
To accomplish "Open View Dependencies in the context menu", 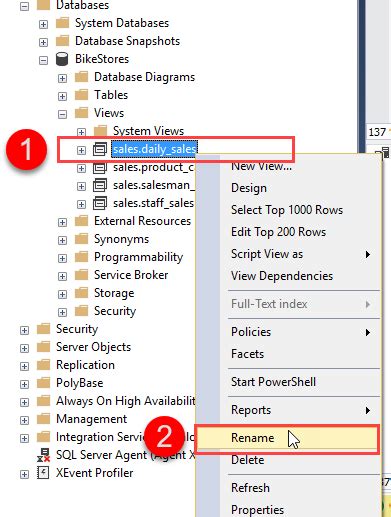I will pos(282,276).
